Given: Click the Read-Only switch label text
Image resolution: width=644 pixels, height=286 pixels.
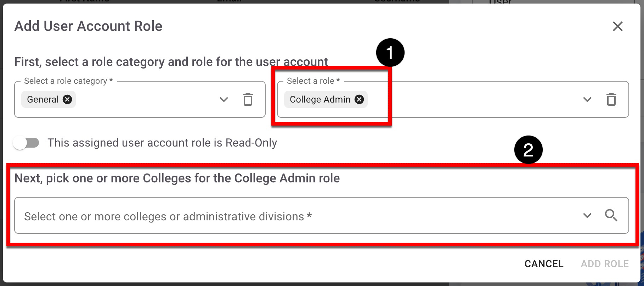Looking at the screenshot, I should (162, 143).
